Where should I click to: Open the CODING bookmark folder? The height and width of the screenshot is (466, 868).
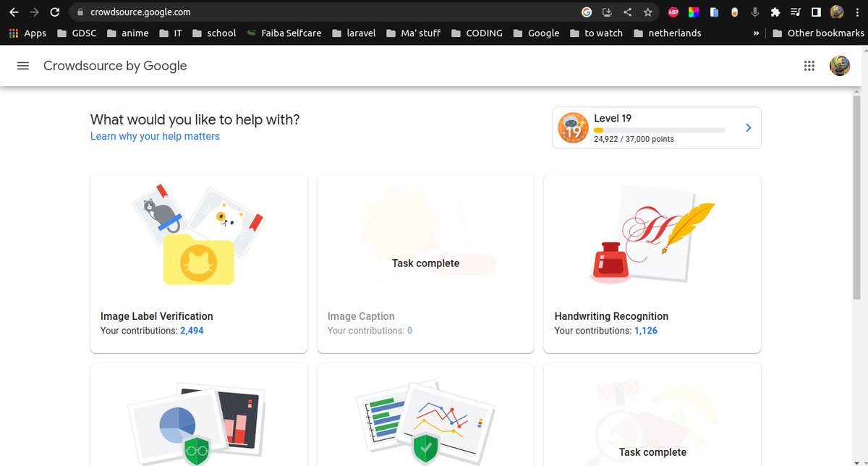(476, 33)
